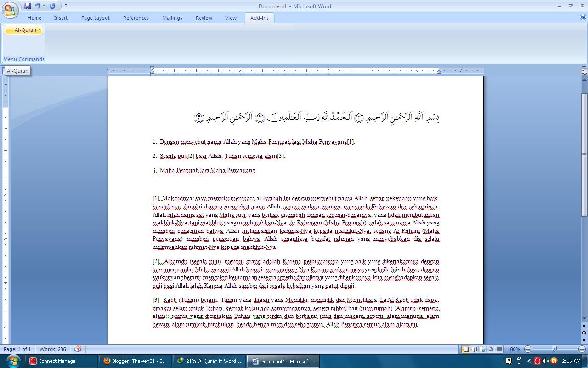The width and height of the screenshot is (588, 368).
Task: Switch to the Home ribbon tab
Action: click(34, 18)
